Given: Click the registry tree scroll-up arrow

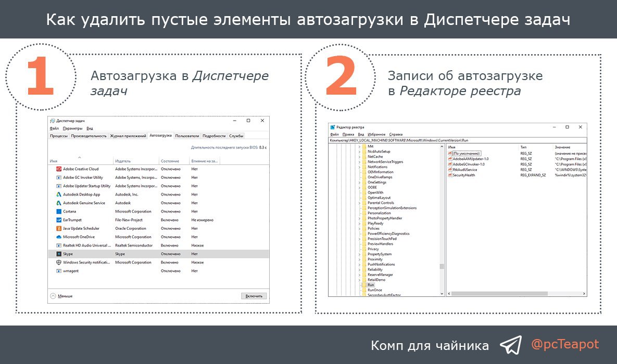Looking at the screenshot, I should [x=442, y=147].
